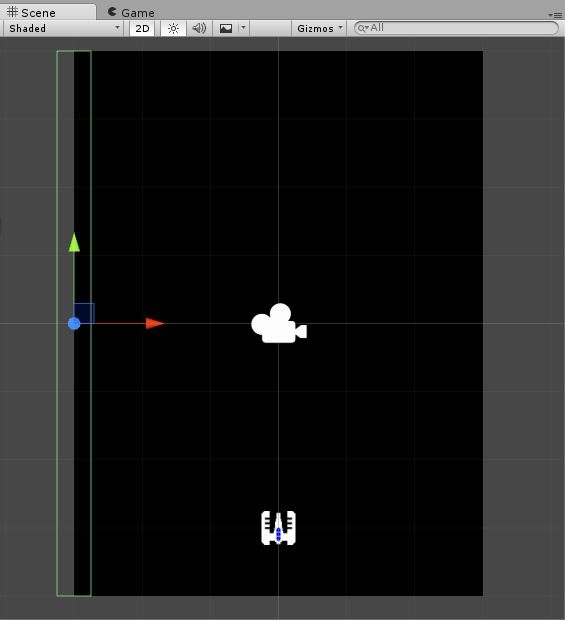Image resolution: width=565 pixels, height=620 pixels.
Task: Click the red X-axis arrow handle
Action: pyautogui.click(x=155, y=323)
